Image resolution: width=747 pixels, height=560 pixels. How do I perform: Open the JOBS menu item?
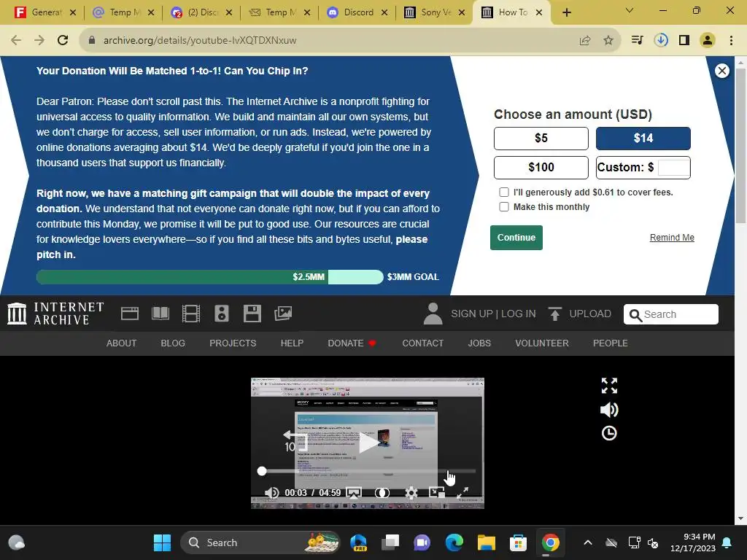tap(479, 343)
